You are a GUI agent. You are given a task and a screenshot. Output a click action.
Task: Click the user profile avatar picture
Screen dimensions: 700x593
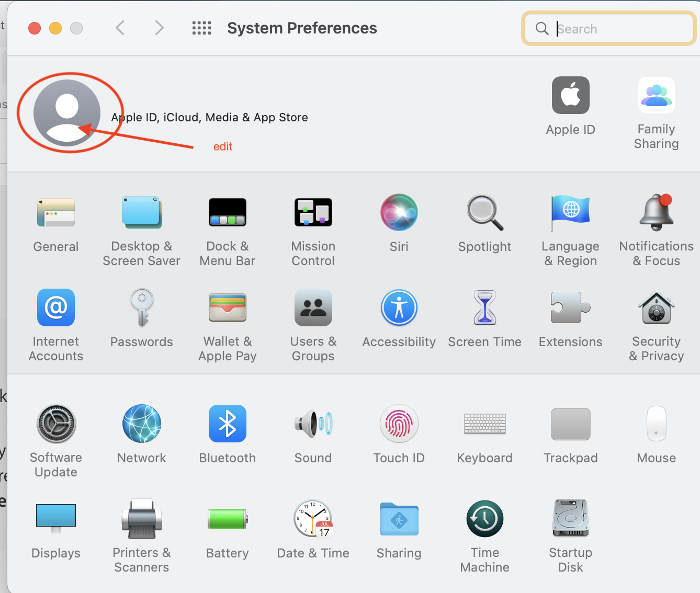coord(67,113)
